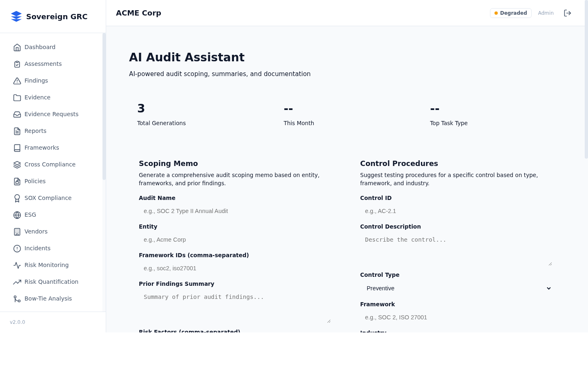Click the Risk Quantification trend icon
588x368 pixels.
(x=17, y=282)
